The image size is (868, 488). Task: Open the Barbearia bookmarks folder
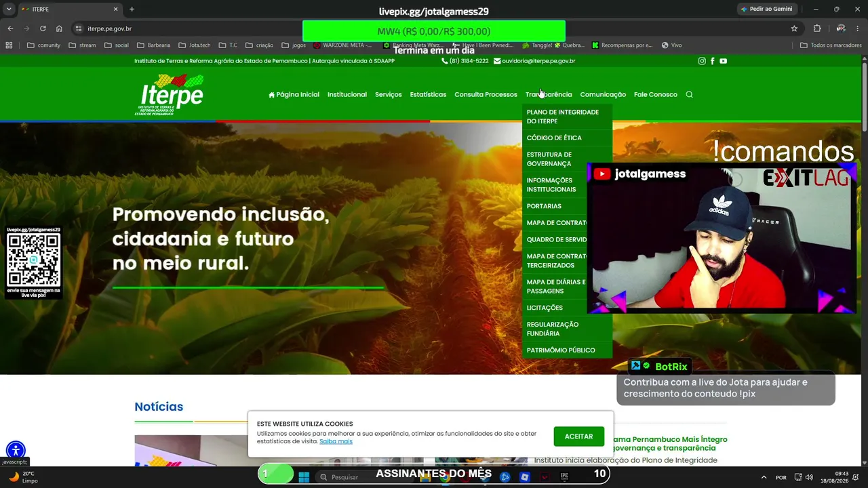153,45
